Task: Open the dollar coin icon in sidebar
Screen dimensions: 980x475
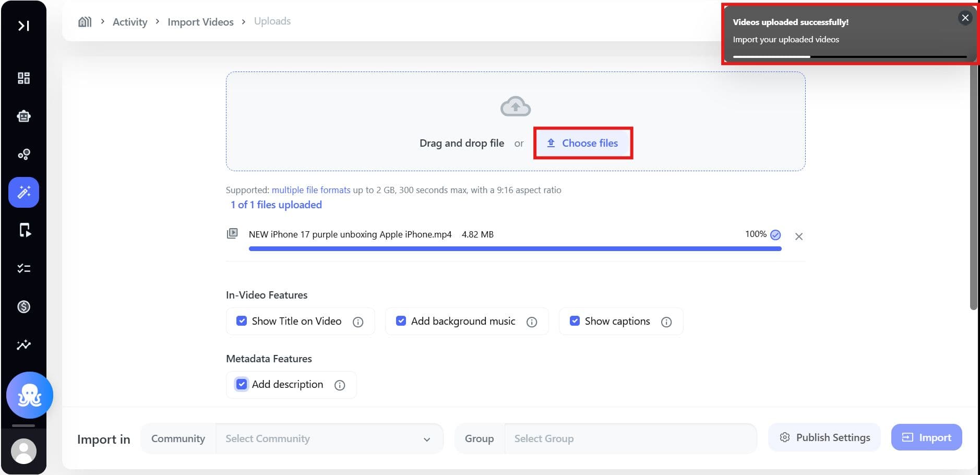Action: click(x=23, y=306)
